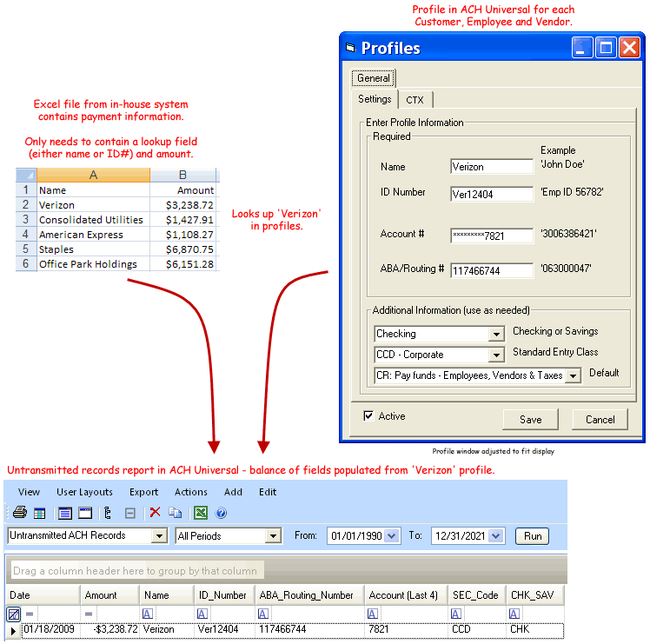650x644 pixels.
Task: Select Excel column B header
Action: click(182, 175)
